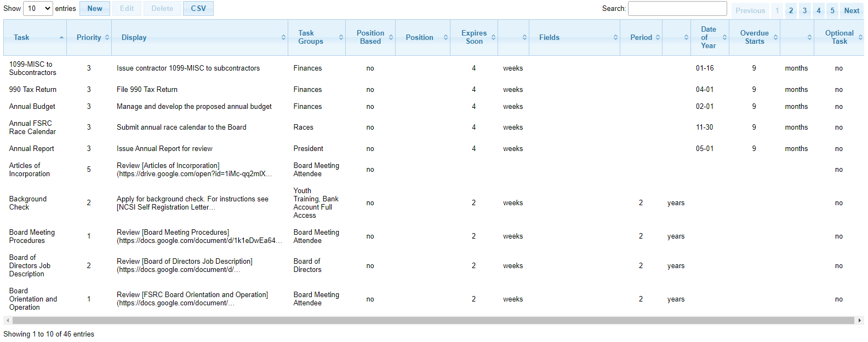The image size is (868, 342).
Task: Click the Delete button
Action: [162, 8]
